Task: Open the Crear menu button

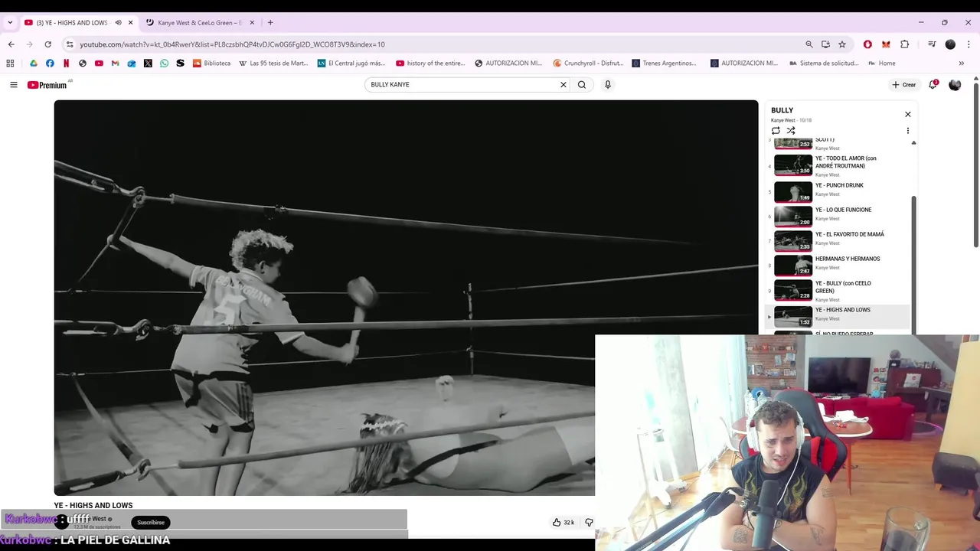Action: 904,85
